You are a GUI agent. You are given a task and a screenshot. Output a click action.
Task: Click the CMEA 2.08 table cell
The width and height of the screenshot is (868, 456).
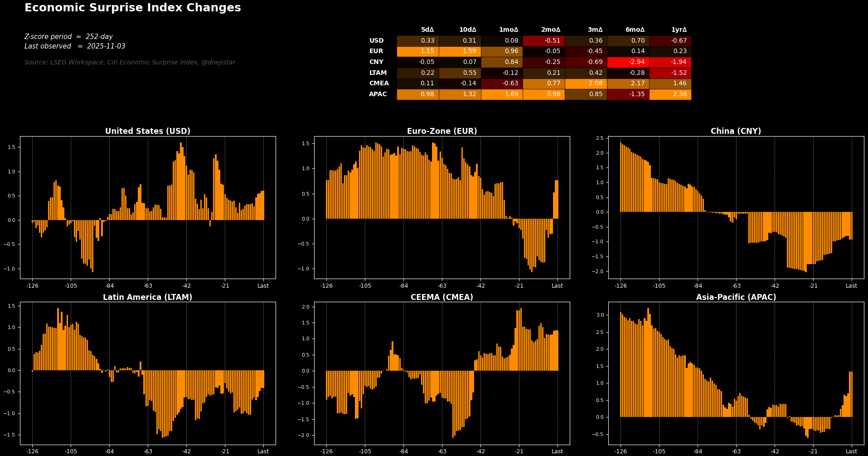(586, 83)
